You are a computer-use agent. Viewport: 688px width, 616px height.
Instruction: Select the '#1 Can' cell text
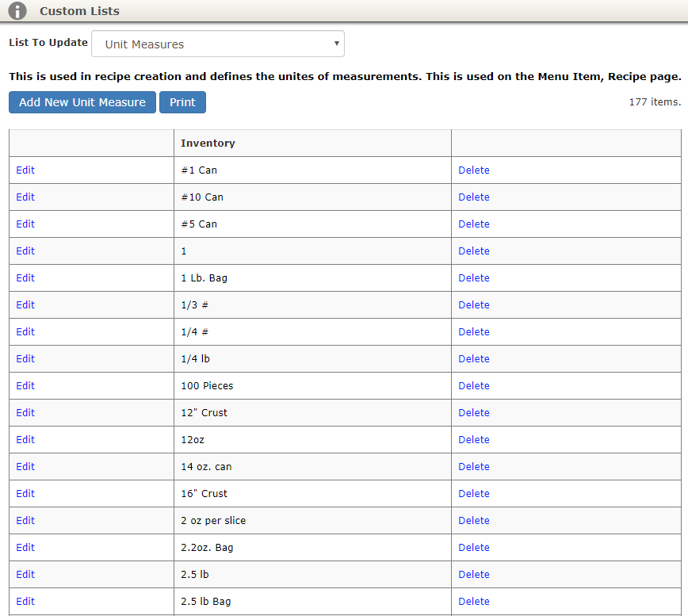(x=199, y=170)
